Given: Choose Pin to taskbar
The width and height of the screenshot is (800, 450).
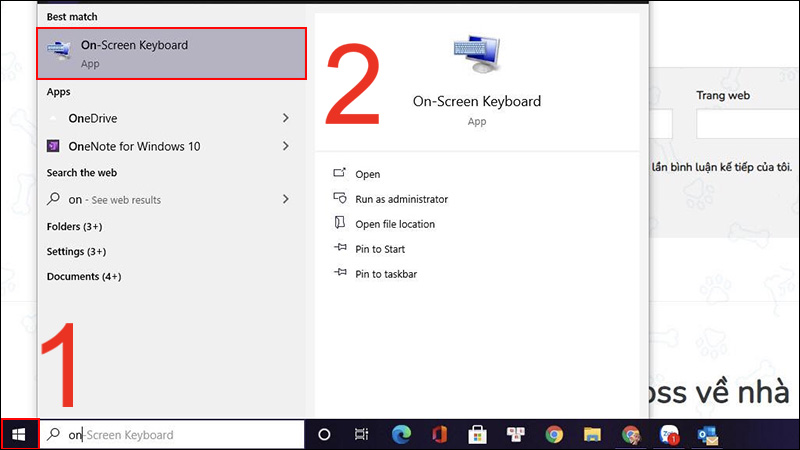Looking at the screenshot, I should pyautogui.click(x=386, y=274).
